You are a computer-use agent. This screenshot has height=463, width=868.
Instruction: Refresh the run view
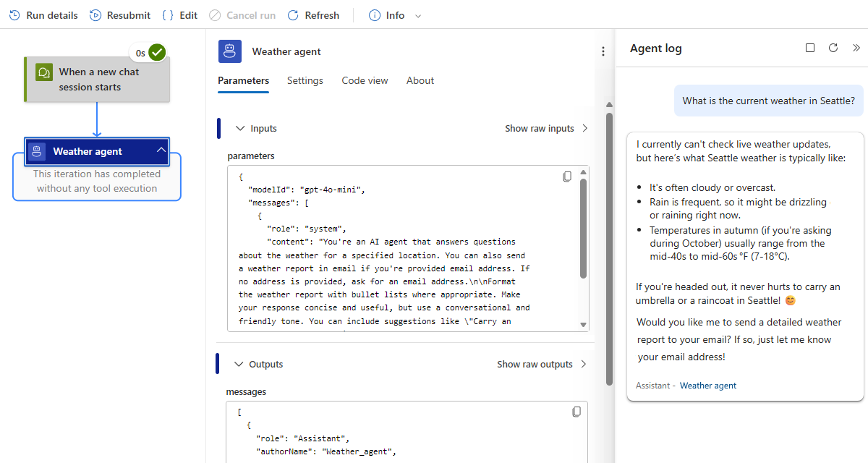(x=313, y=15)
